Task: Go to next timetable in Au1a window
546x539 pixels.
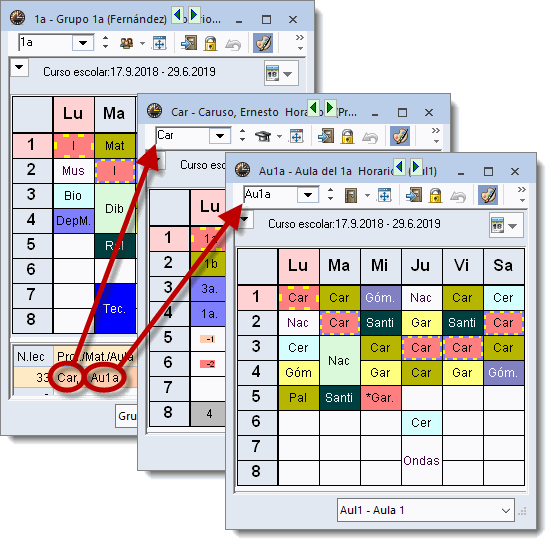Action: 416,167
